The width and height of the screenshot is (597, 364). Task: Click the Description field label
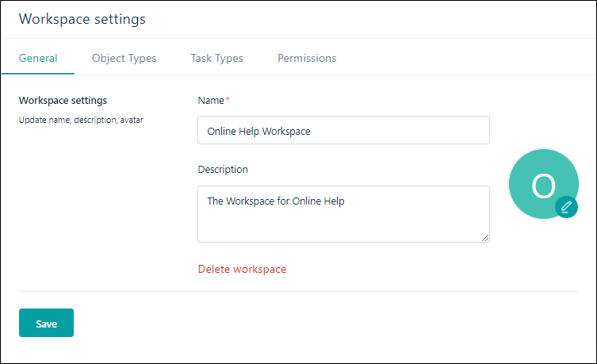(x=223, y=170)
